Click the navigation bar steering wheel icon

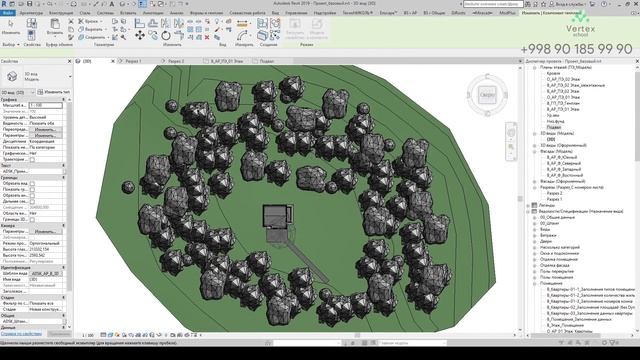point(511,133)
